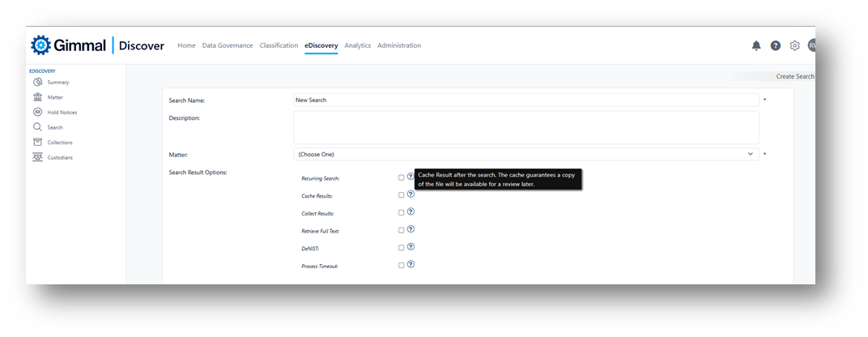The image size is (868, 337).
Task: Open Hold Notices from the sidebar
Action: [x=62, y=113]
